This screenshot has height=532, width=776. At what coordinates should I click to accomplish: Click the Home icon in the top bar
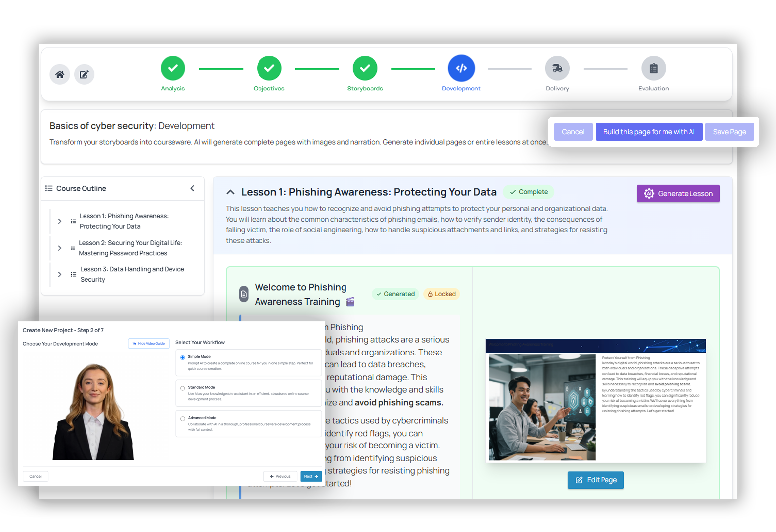[60, 74]
